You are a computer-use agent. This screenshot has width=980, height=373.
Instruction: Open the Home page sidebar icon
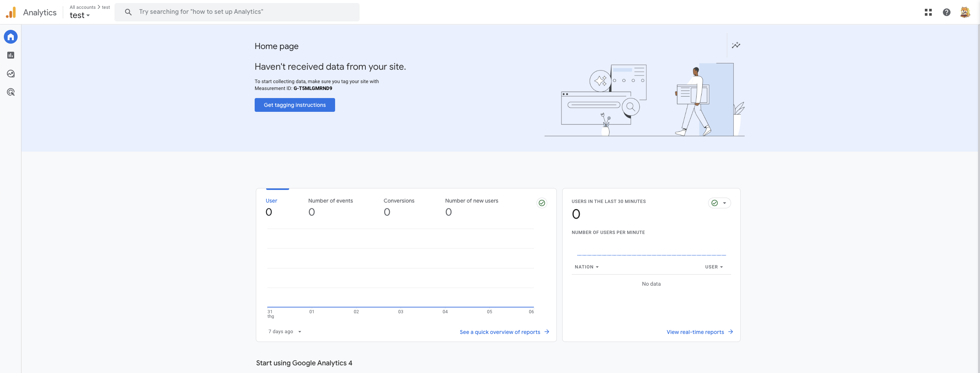point(11,37)
